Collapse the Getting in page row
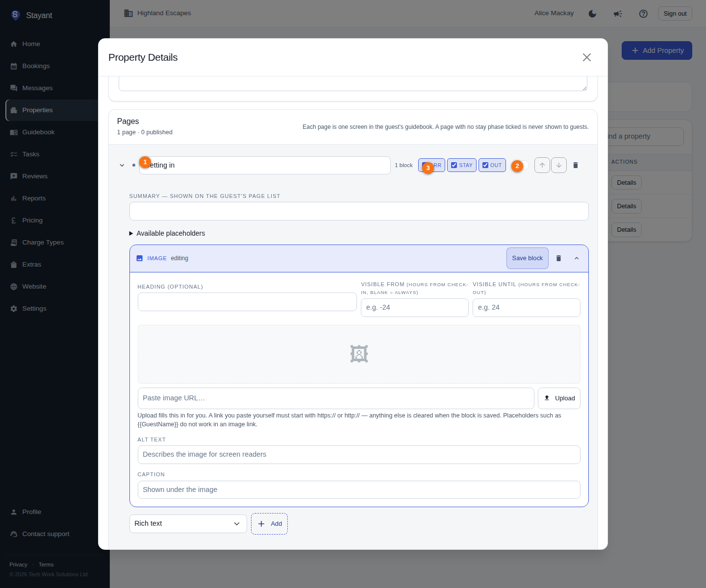 tap(122, 165)
